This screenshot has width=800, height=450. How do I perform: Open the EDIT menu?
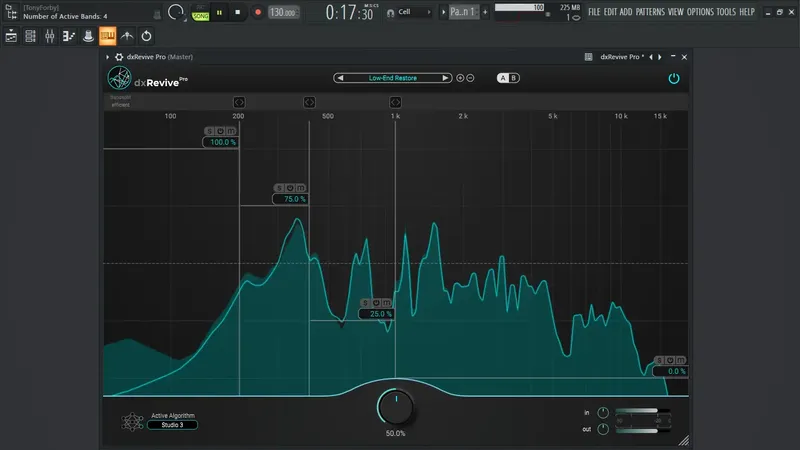(x=610, y=12)
